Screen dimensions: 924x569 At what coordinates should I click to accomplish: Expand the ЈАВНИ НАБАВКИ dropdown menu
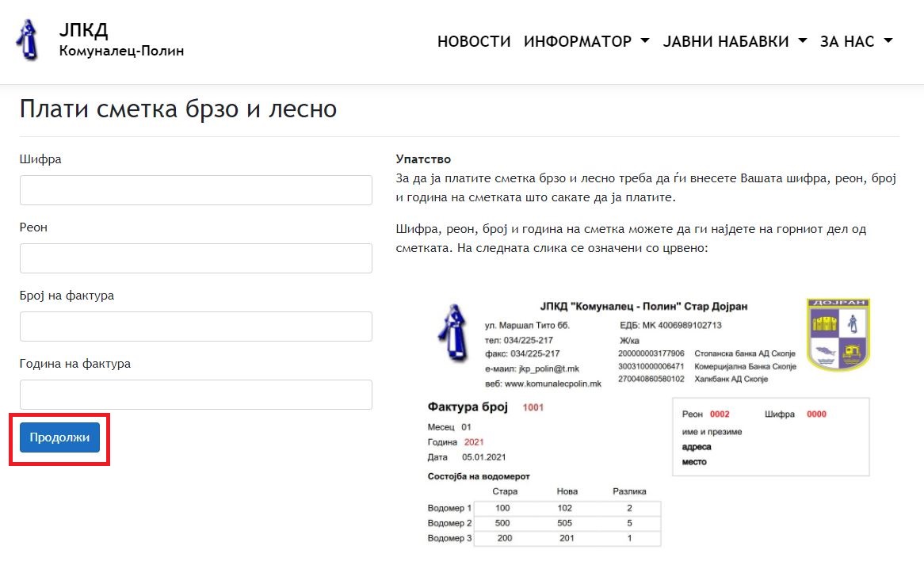(735, 41)
